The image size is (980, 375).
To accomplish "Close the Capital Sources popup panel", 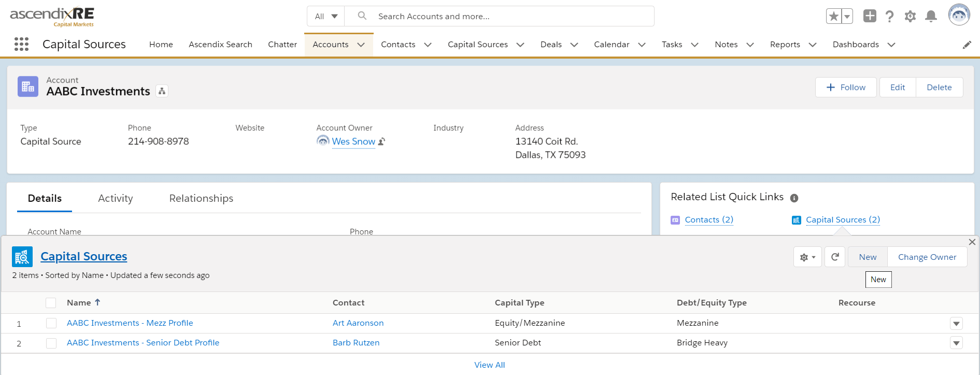I will 972,242.
